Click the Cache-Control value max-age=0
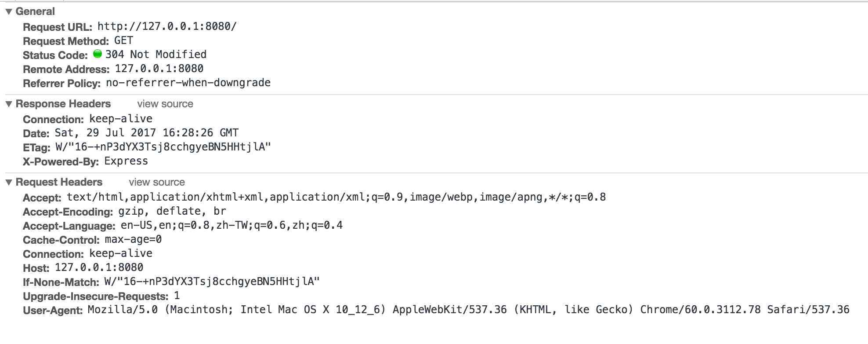This screenshot has width=868, height=344. point(133,239)
